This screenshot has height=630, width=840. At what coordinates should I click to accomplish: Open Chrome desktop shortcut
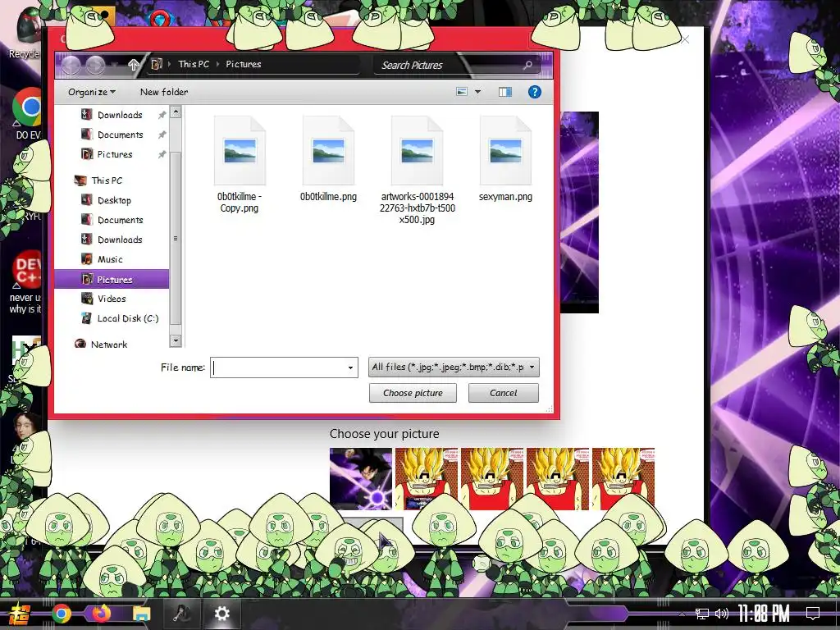pos(27,113)
